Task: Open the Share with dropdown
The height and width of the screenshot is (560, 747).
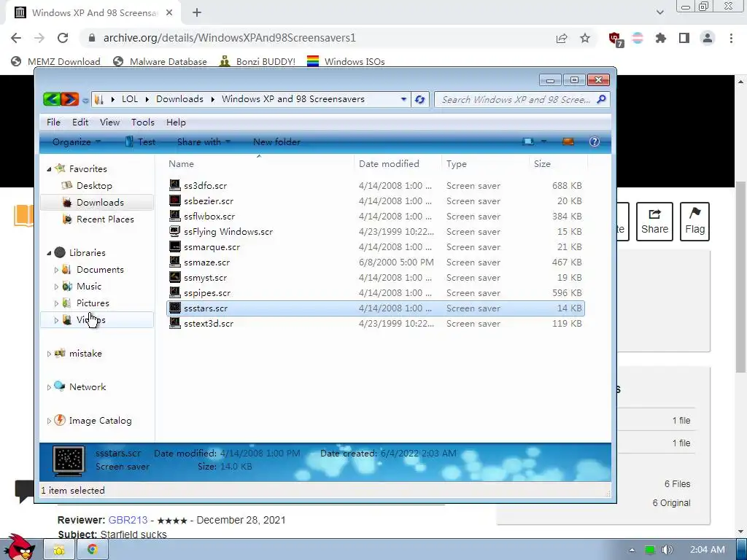Action: 204,142
